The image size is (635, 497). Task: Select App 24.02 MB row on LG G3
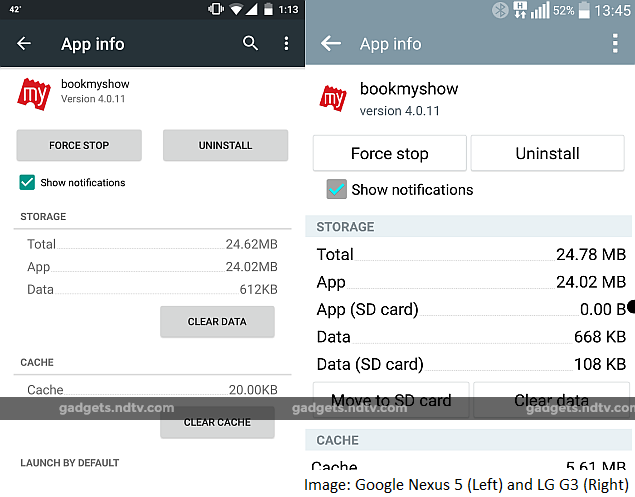[471, 282]
